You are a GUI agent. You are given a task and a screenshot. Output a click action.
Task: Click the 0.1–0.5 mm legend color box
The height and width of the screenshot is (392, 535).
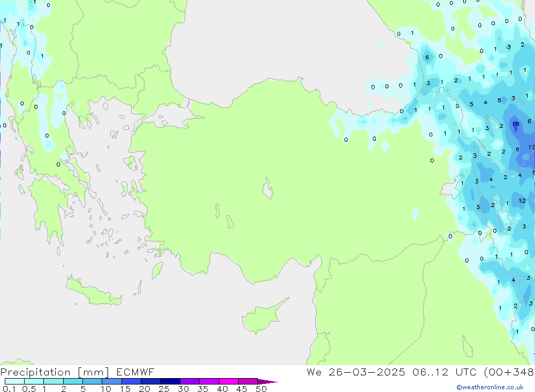pyautogui.click(x=14, y=381)
